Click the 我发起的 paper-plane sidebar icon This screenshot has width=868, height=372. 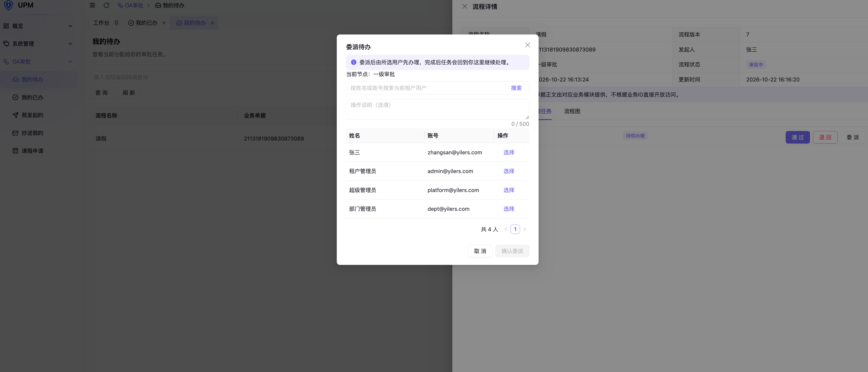pyautogui.click(x=15, y=115)
